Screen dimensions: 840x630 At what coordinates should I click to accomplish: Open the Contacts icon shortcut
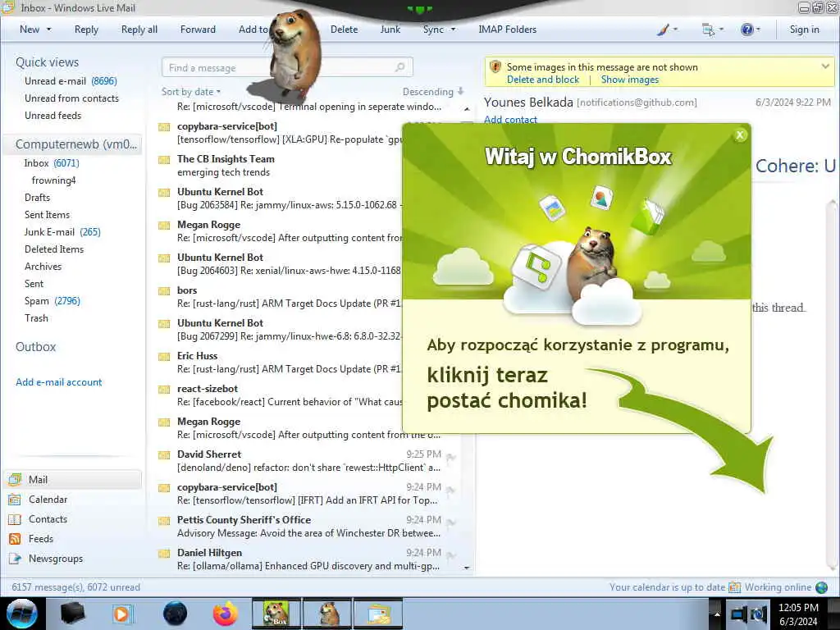(x=15, y=519)
